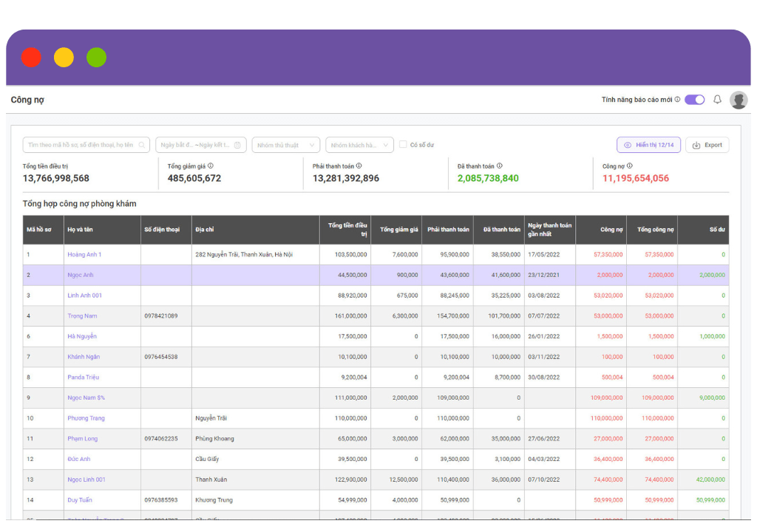
Task: Click the Số dư column header
Action: pyautogui.click(x=704, y=230)
